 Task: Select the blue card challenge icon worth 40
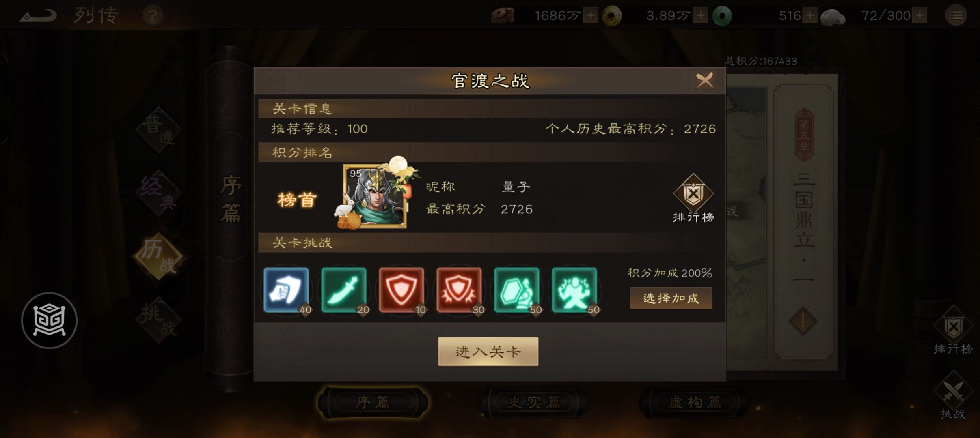coord(286,290)
